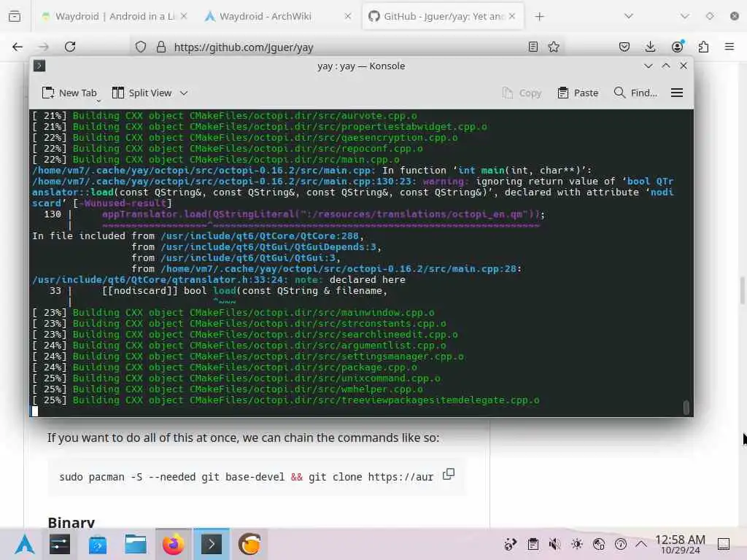Open the orange app in taskbar

pos(249,544)
